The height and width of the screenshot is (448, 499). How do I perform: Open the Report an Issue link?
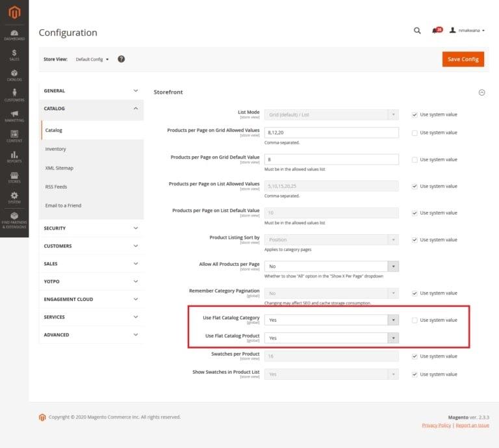click(x=472, y=425)
